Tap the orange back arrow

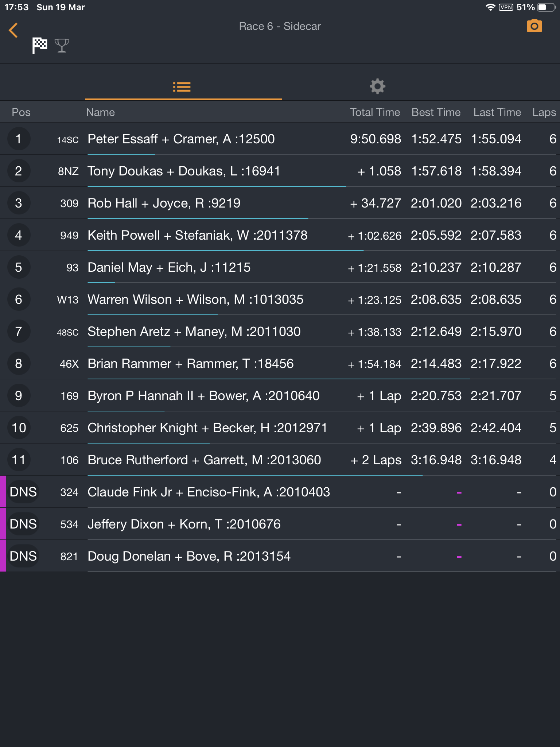click(13, 30)
